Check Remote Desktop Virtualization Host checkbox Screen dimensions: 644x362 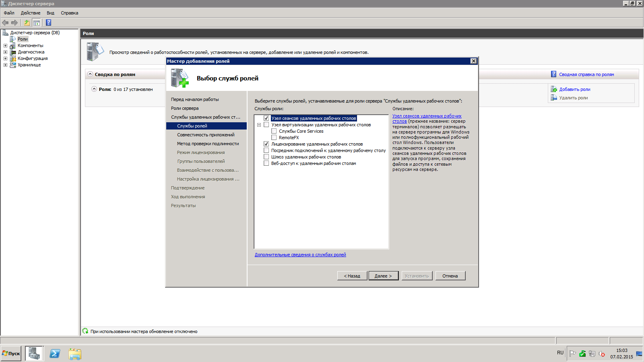click(266, 125)
